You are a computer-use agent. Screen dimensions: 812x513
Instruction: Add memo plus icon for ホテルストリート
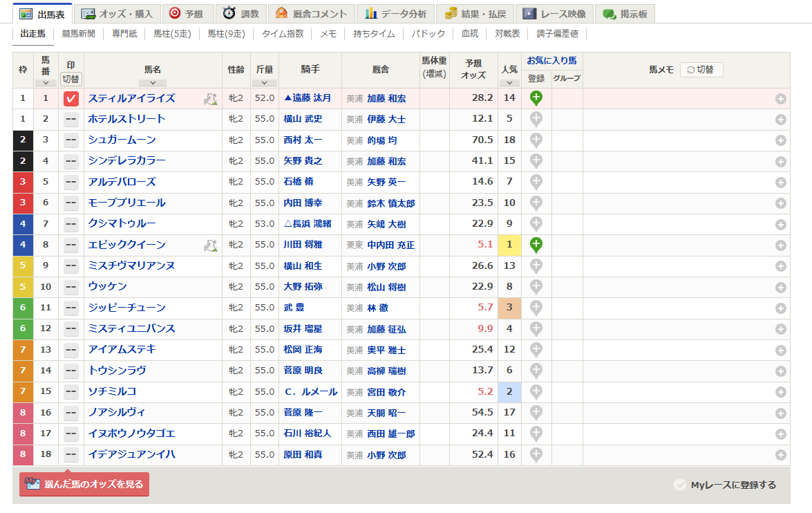pos(781,120)
